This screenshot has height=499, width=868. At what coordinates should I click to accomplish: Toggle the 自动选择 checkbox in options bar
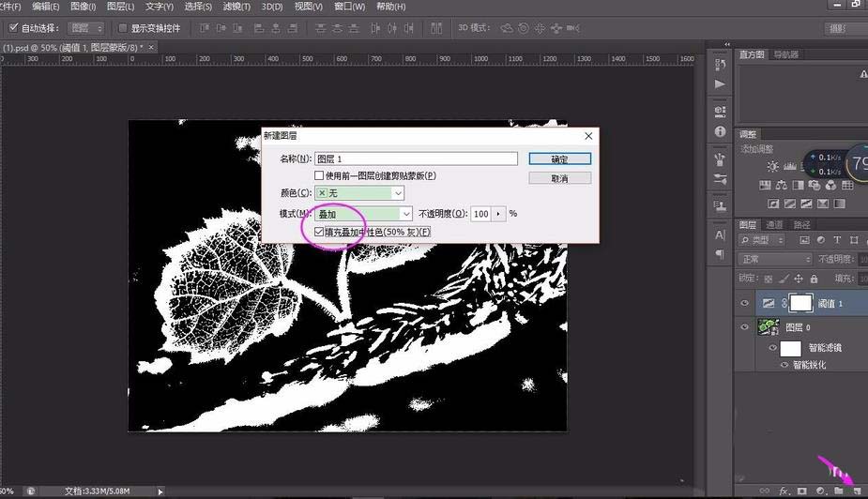tap(13, 28)
